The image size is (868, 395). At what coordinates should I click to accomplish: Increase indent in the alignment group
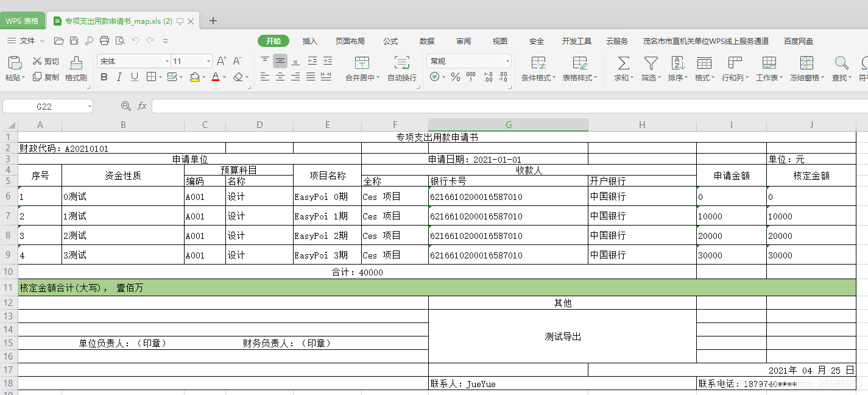click(x=328, y=61)
